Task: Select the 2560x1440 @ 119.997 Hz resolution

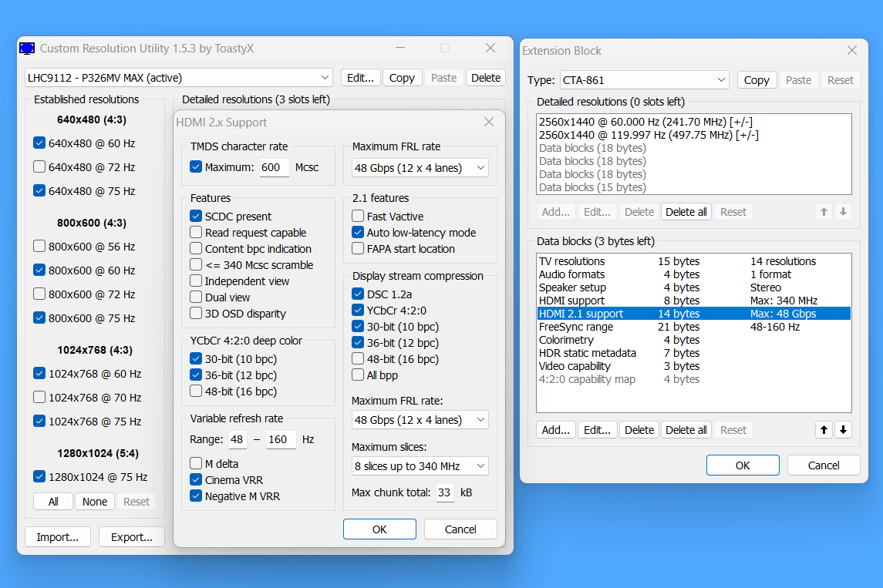Action: [x=648, y=135]
